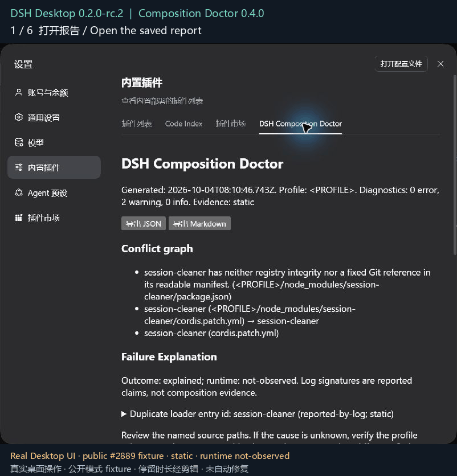Click the 内置插件 page heading
This screenshot has width=457, height=476.
point(142,83)
